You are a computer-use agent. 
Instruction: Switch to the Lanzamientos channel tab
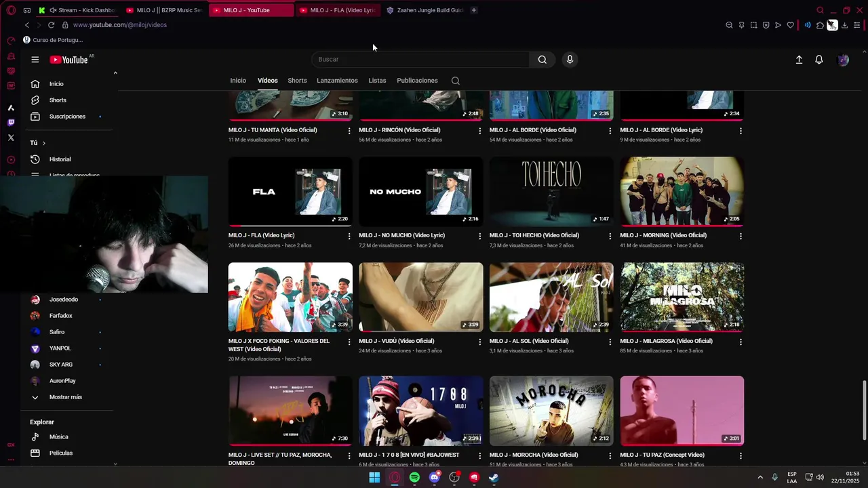pos(337,81)
